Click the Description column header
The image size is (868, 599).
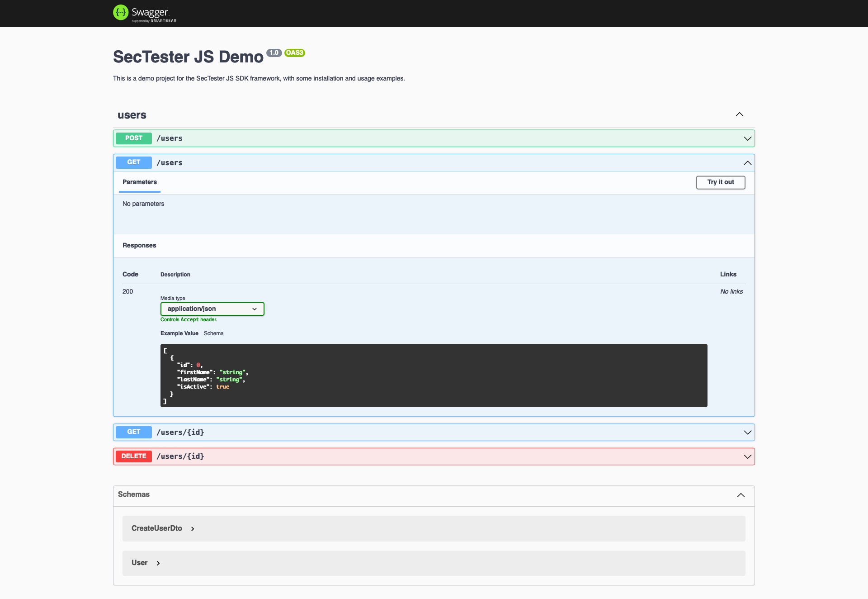[175, 275]
